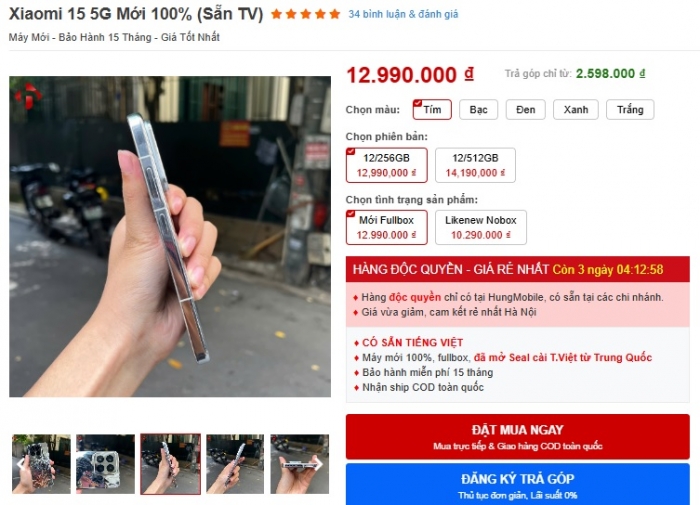This screenshot has width=700, height=505.
Task: Select the 12/256GB version
Action: [387, 165]
